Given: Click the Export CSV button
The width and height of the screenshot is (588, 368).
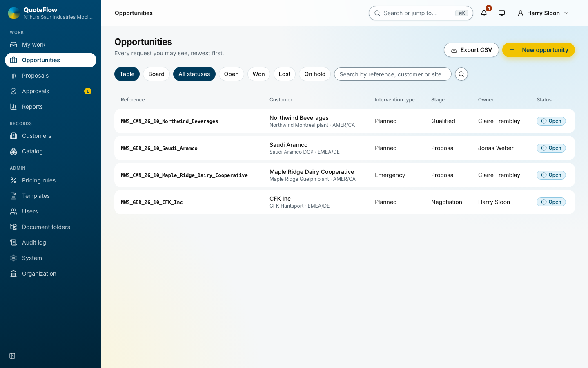Looking at the screenshot, I should (x=471, y=50).
